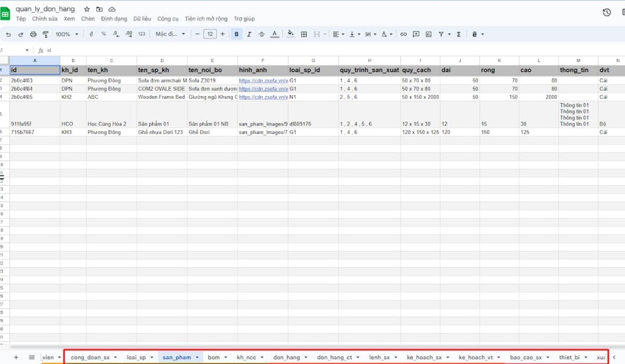Follow the hình_anh hyperlink in row 2

click(x=260, y=80)
